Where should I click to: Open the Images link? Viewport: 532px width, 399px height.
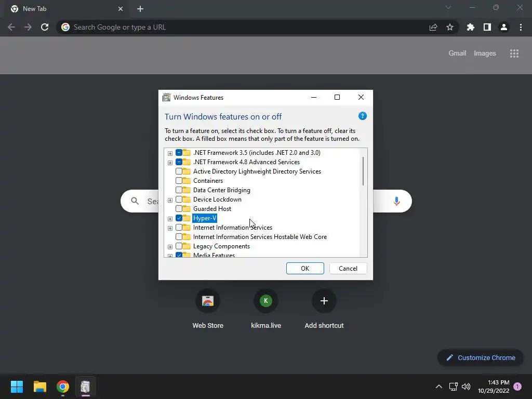point(485,54)
